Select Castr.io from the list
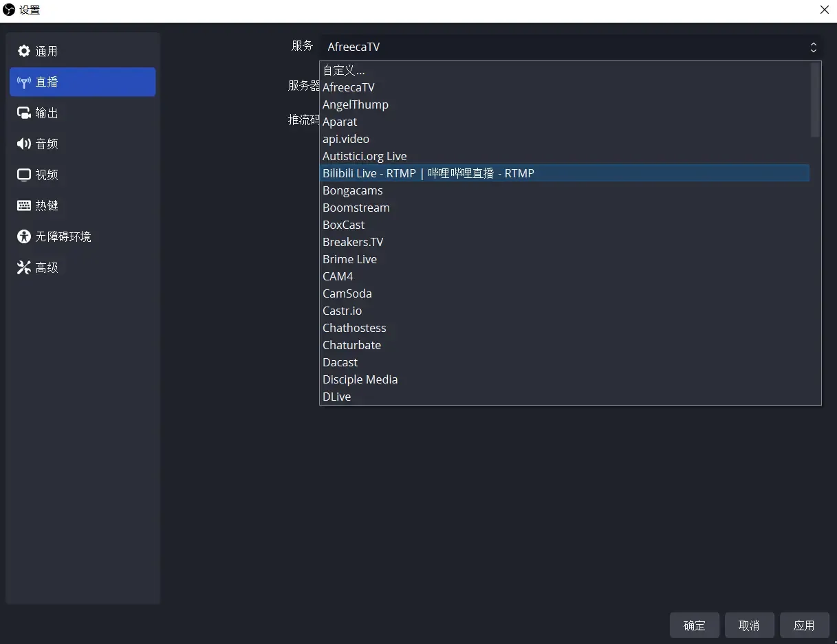The height and width of the screenshot is (644, 837). pos(565,311)
